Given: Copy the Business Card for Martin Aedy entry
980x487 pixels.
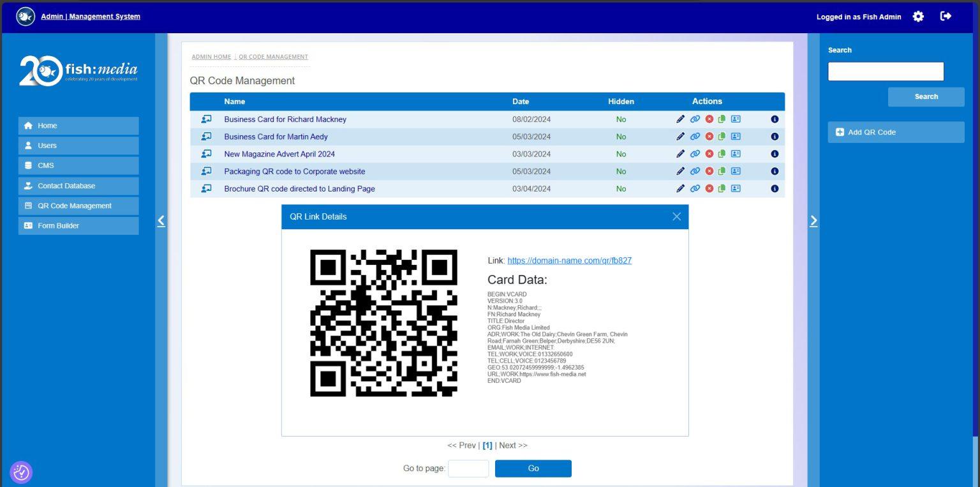Looking at the screenshot, I should 722,137.
